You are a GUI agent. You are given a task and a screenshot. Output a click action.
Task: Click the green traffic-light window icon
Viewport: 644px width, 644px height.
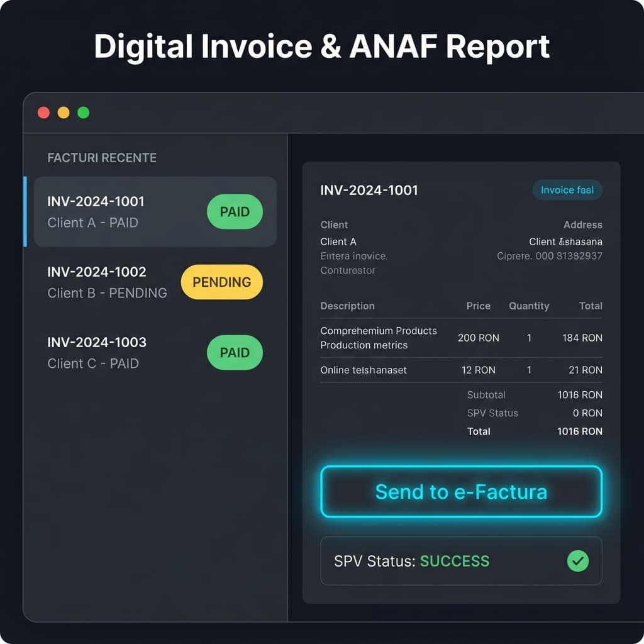pyautogui.click(x=83, y=112)
